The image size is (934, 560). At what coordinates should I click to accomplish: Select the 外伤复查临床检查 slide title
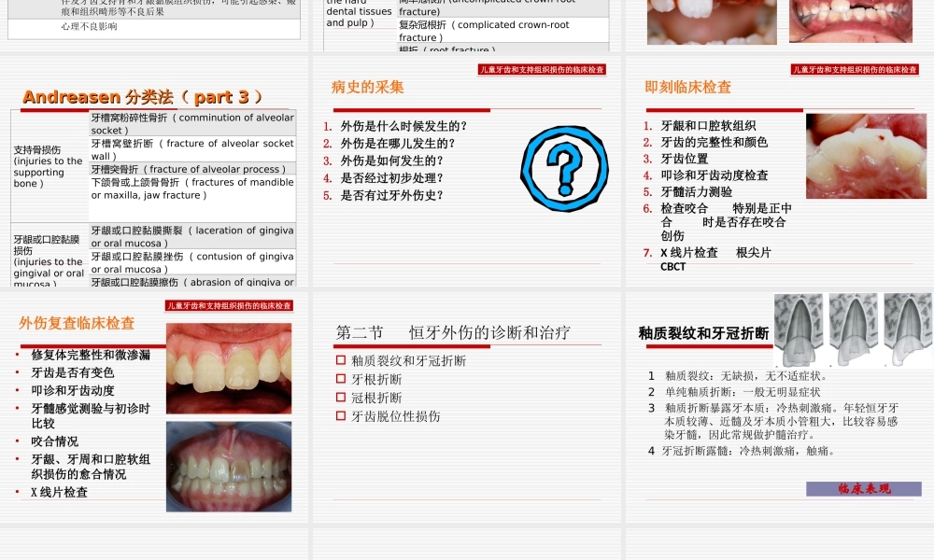click(x=77, y=323)
